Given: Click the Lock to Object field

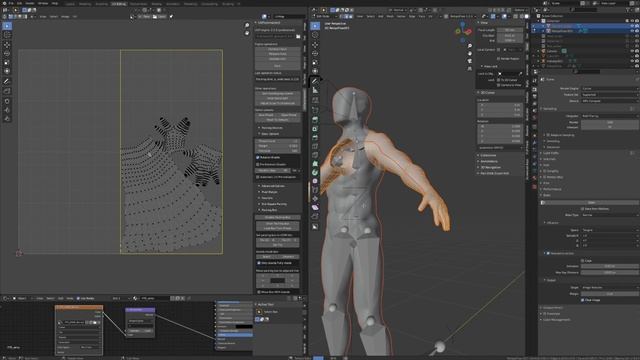Looking at the screenshot, I should tap(510, 74).
